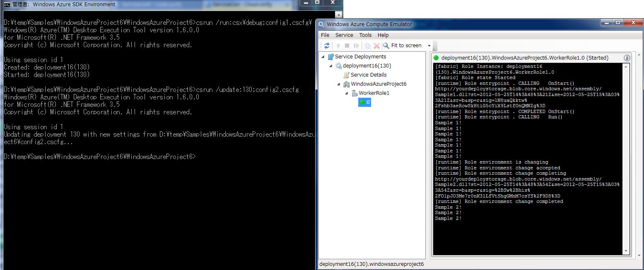Click the 'CALLING Run()' log line
Screen dimensions: 644x270
[499, 117]
